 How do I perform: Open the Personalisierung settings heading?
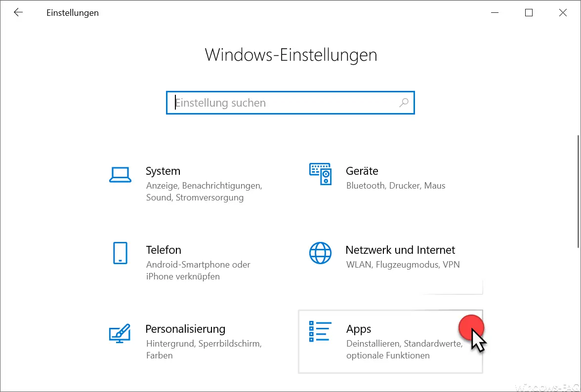185,329
